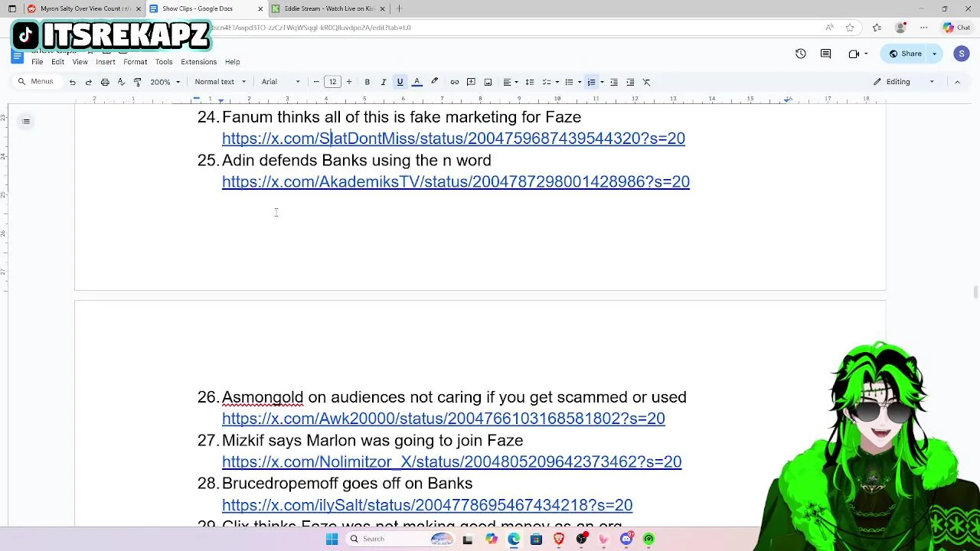
Task: Open the Arial font dropdown
Action: (281, 82)
